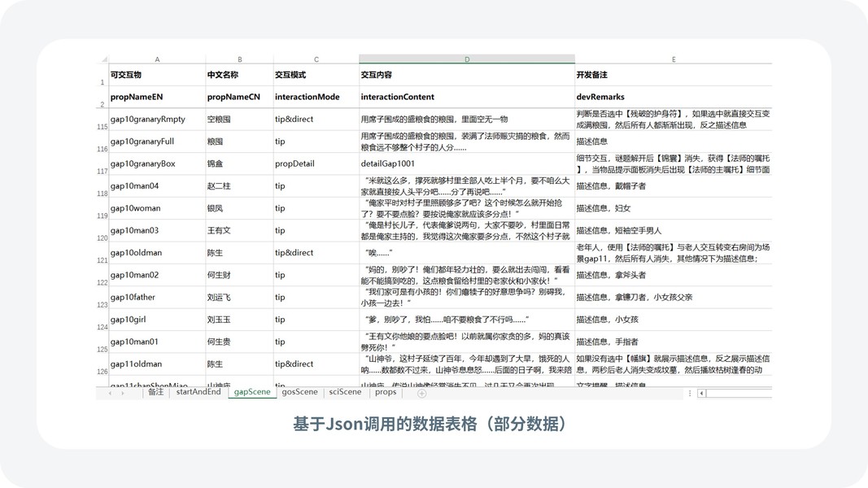Screen dimensions: 868x488
Task: Click the sheet tab bar resize handle dots
Action: (690, 394)
